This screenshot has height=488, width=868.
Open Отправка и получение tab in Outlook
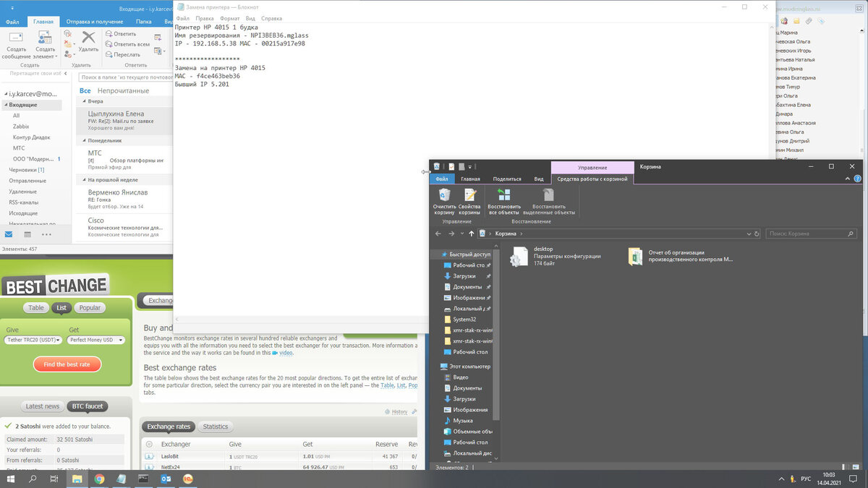tap(95, 22)
